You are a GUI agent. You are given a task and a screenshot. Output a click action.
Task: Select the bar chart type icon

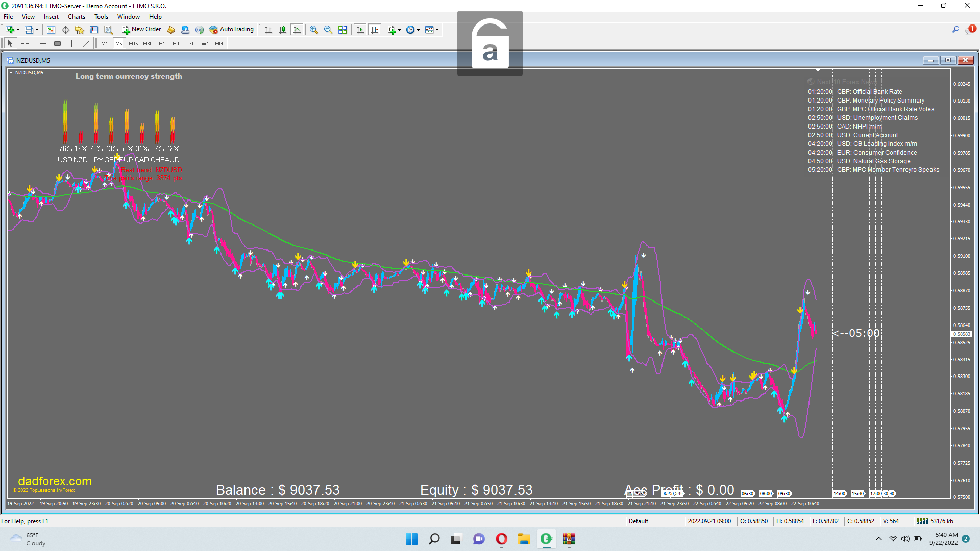268,30
